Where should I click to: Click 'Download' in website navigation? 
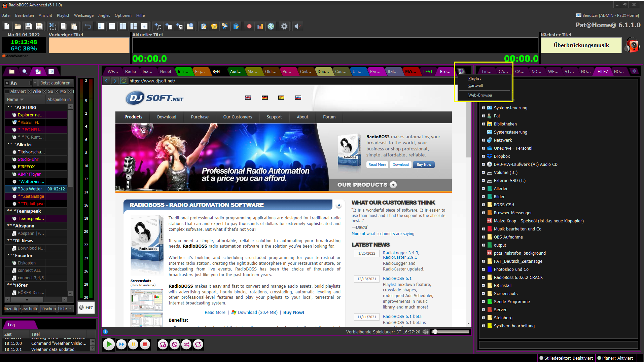tap(167, 117)
